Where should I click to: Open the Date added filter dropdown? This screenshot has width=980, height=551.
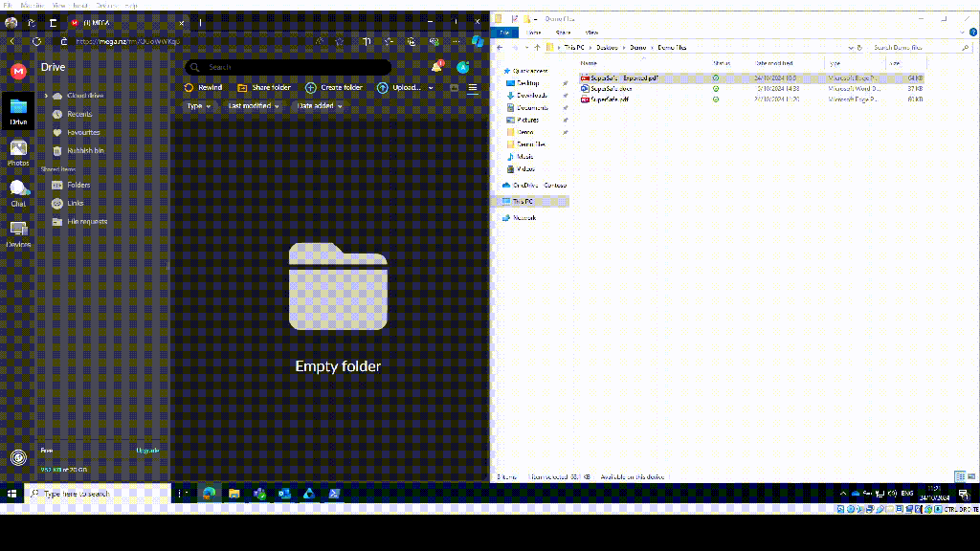319,106
